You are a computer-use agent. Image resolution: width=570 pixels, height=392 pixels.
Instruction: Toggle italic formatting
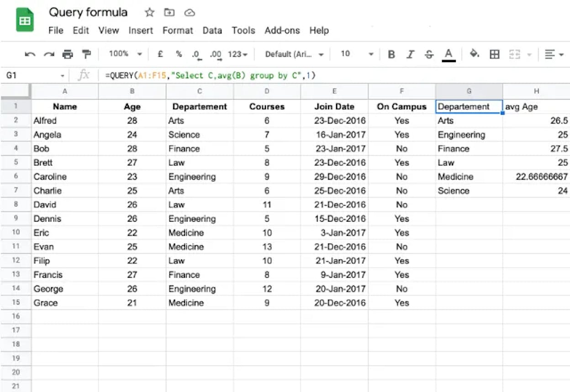(410, 54)
